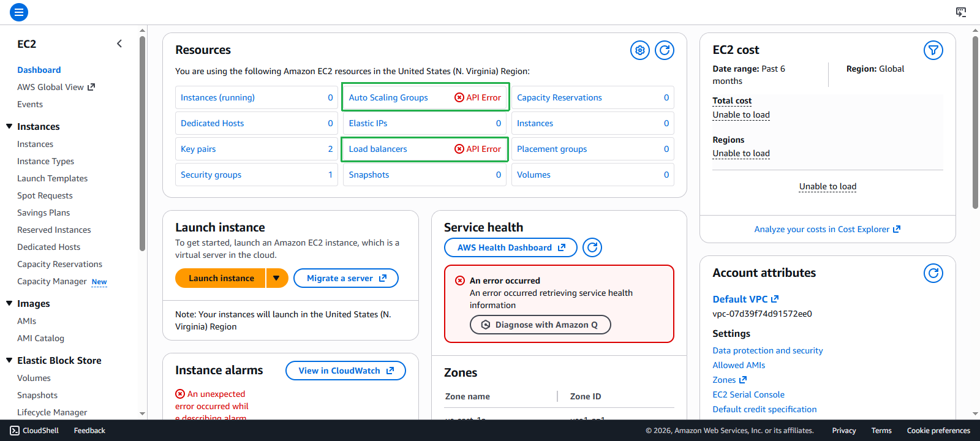
Task: Open AMIs in the sidebar
Action: (27, 321)
